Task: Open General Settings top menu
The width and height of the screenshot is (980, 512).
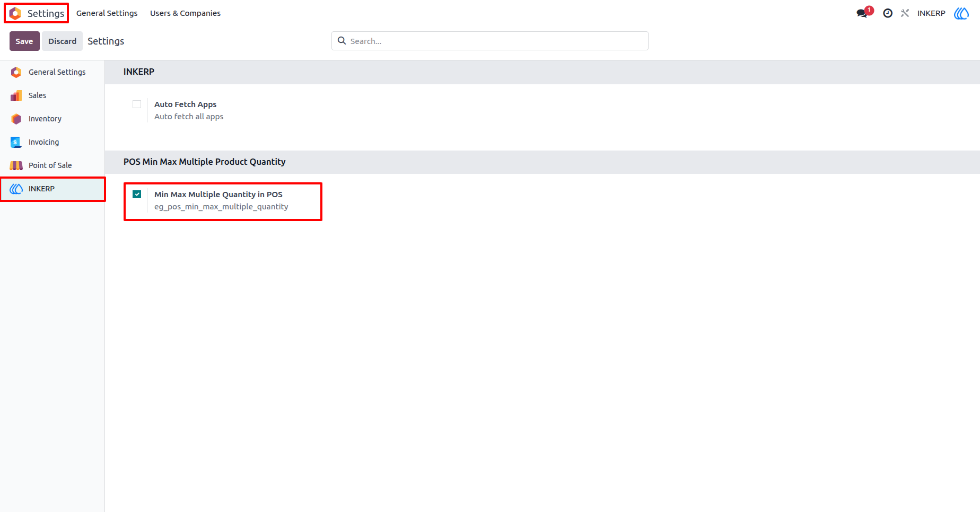Action: pos(107,13)
